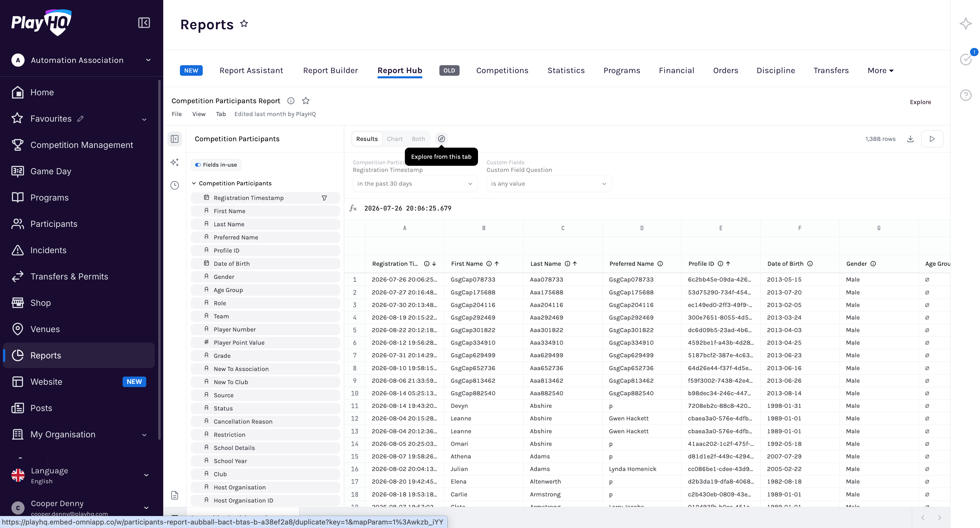
Task: Select the Host Organisation ID field
Action: (265, 500)
